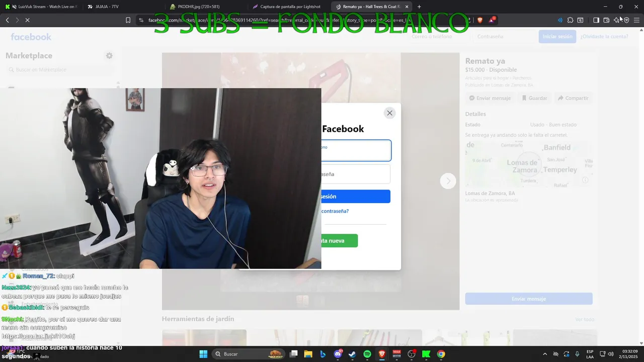Click Correo o teléfono header field
This screenshot has width=644, height=362.
(439, 37)
